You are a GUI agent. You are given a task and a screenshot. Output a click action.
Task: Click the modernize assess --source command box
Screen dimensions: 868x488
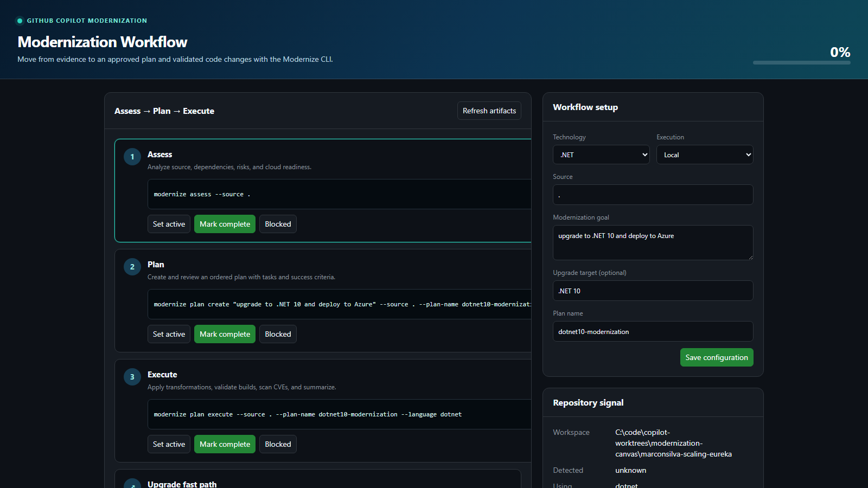pyautogui.click(x=340, y=194)
